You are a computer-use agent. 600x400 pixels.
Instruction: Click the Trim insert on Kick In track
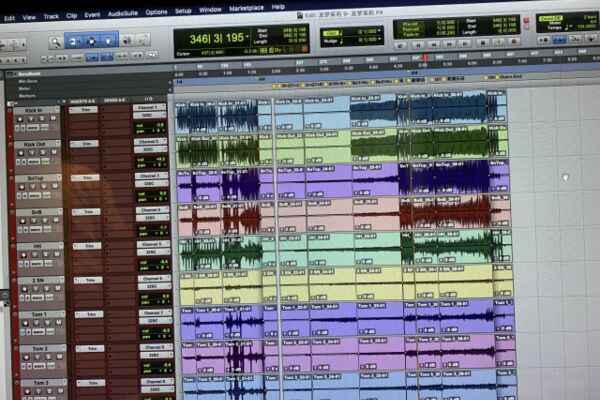[84, 110]
